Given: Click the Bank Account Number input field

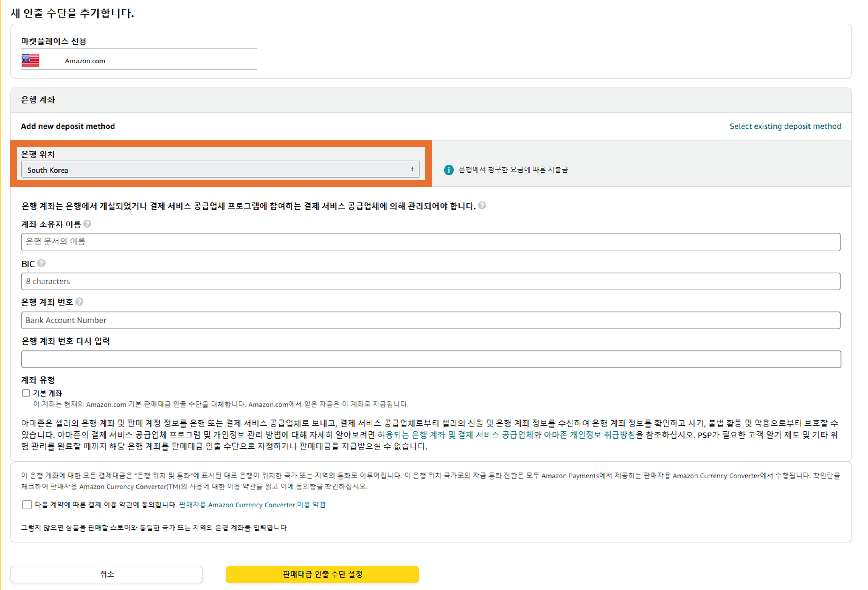Looking at the screenshot, I should point(430,320).
